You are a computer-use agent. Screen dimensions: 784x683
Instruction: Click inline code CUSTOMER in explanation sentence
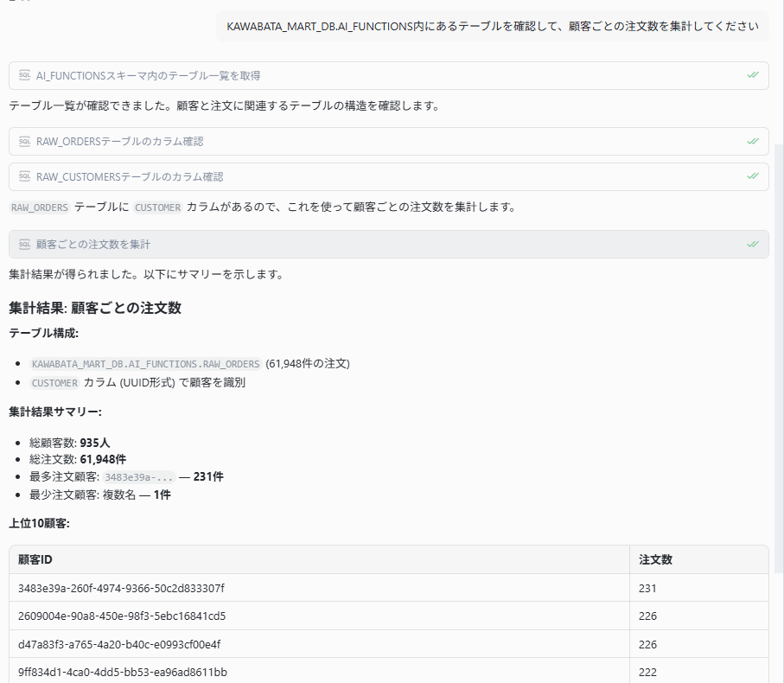pyautogui.click(x=158, y=207)
